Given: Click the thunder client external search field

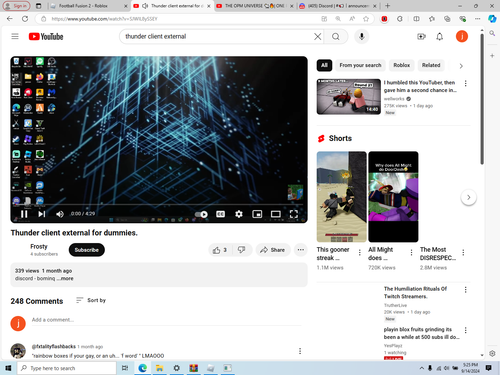Looking at the screenshot, I should pos(217,36).
